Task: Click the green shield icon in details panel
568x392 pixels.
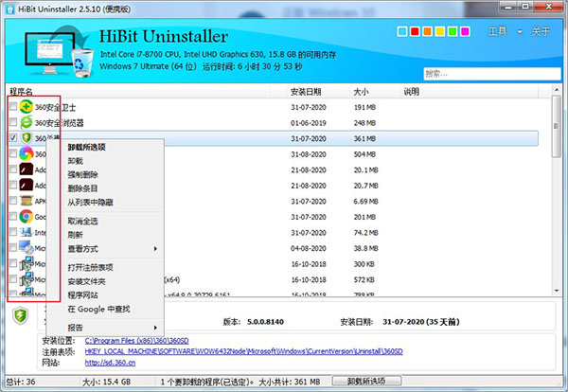Action: click(20, 315)
